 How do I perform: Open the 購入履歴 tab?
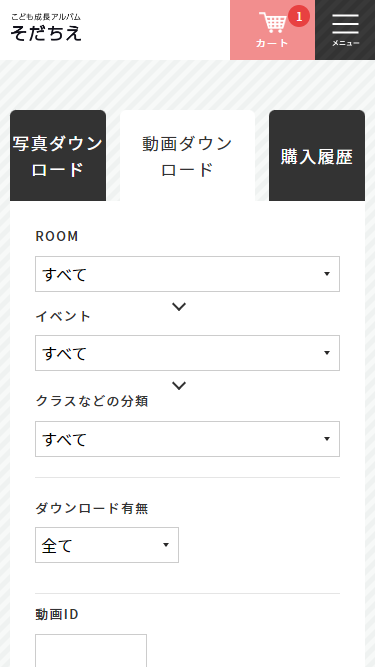coord(317,156)
